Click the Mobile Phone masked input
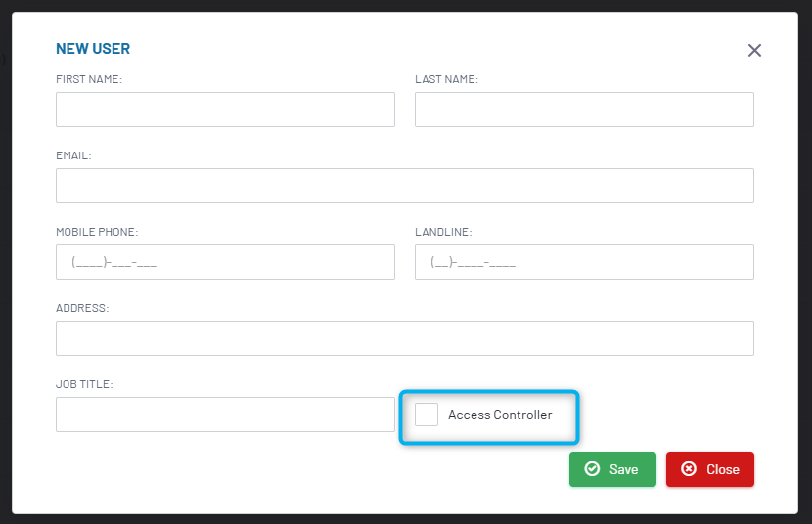 tap(225, 262)
